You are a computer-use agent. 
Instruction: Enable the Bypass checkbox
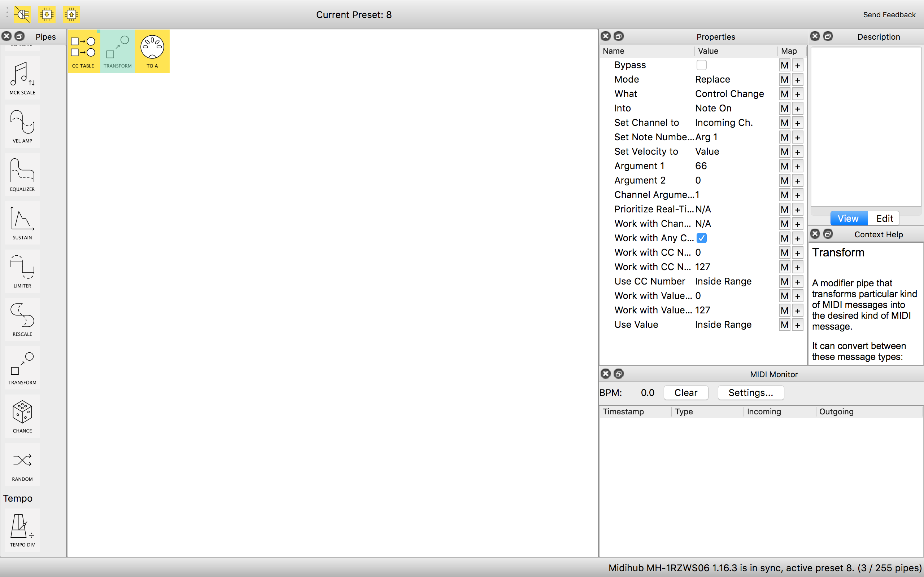(701, 65)
